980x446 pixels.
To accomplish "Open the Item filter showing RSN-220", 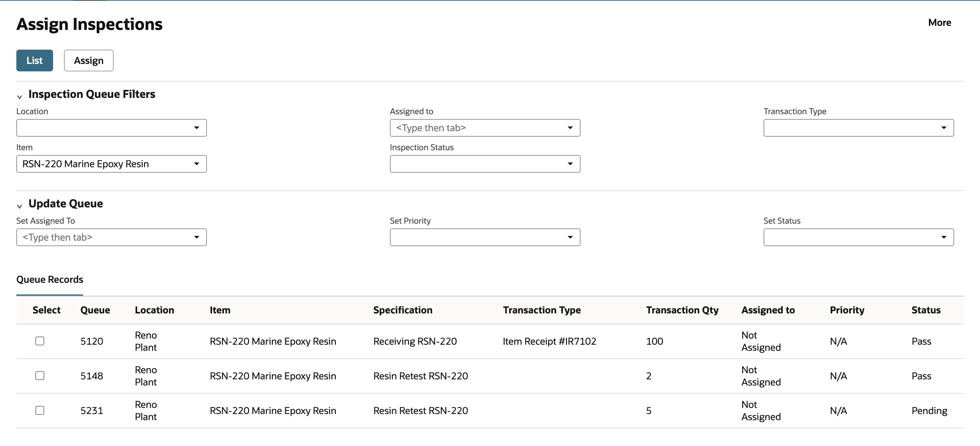I will coord(112,164).
